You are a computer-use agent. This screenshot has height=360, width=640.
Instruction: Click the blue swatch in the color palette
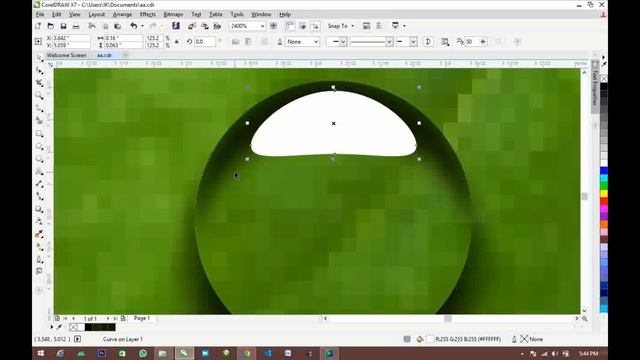(x=604, y=170)
